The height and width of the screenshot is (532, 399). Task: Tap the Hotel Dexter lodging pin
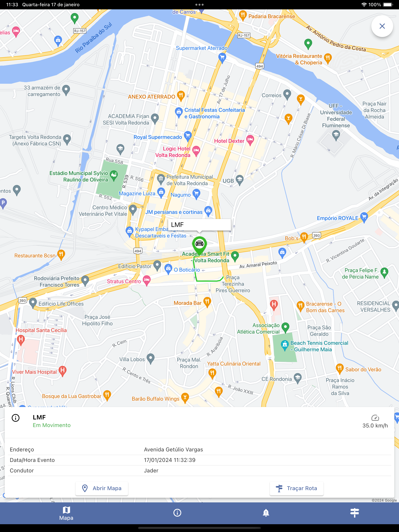tap(250, 140)
